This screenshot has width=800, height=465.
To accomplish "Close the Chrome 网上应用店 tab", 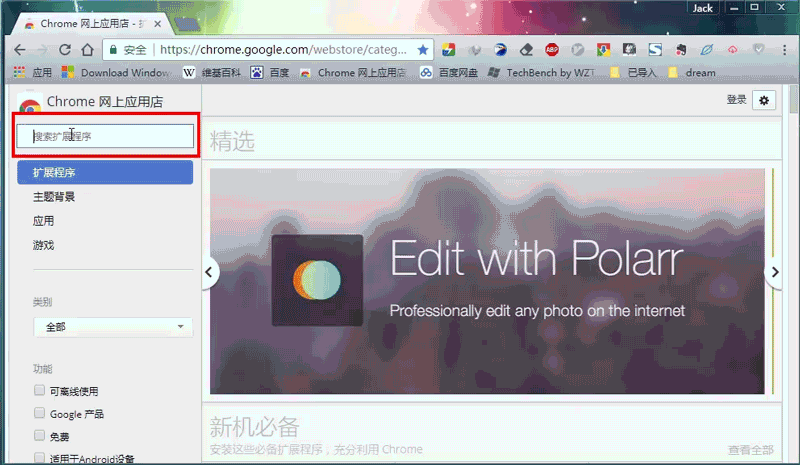I will click(158, 24).
